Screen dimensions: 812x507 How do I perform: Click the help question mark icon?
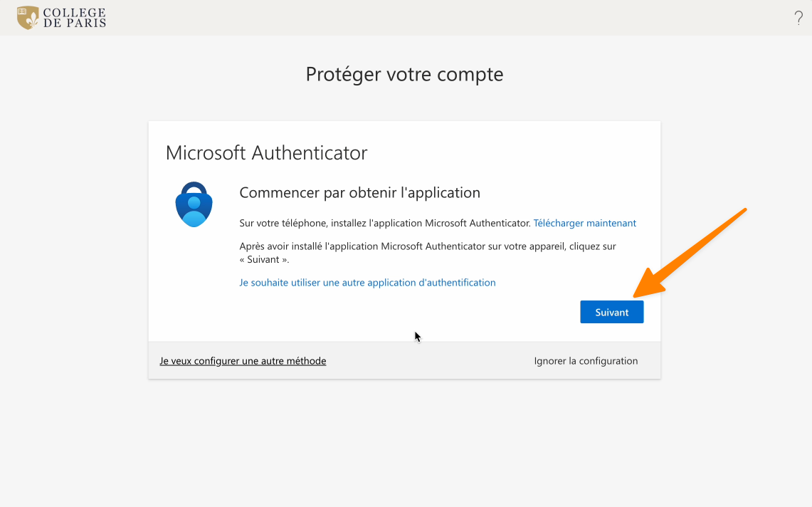pyautogui.click(x=798, y=18)
